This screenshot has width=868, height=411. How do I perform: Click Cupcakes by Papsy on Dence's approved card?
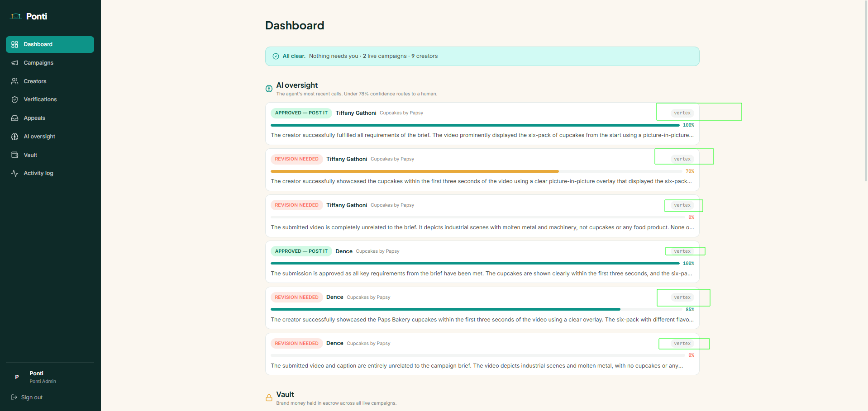click(377, 251)
